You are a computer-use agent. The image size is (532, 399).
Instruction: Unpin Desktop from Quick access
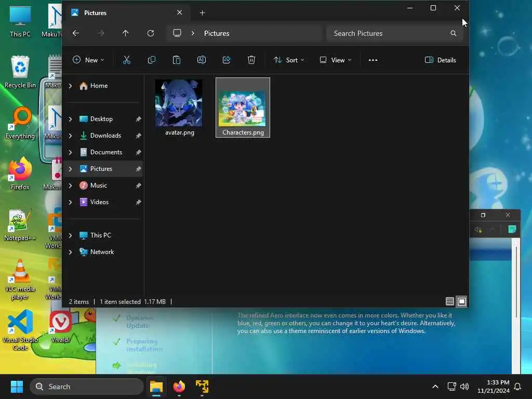pos(138,119)
